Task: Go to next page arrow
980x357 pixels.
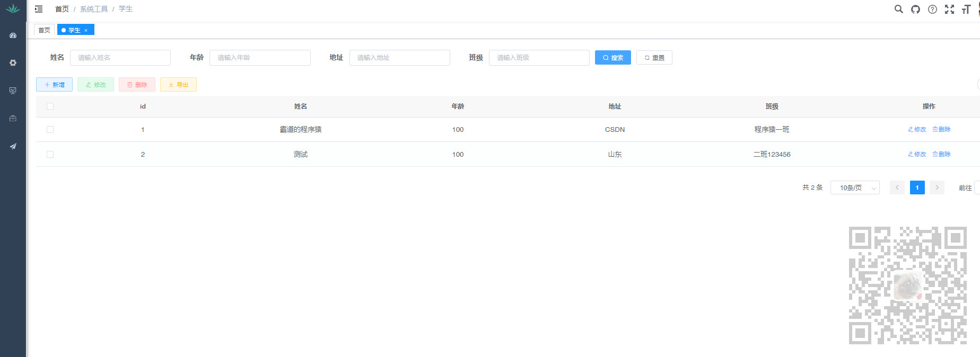Action: pos(937,188)
